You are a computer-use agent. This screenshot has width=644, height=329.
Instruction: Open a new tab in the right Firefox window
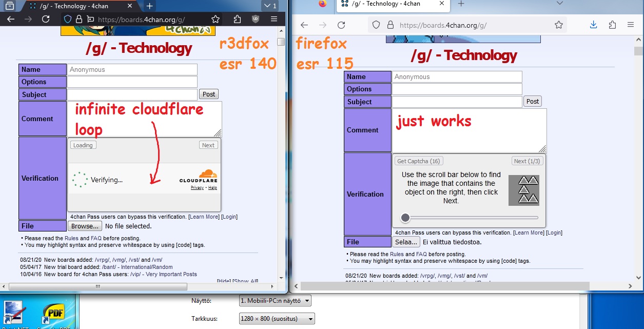pyautogui.click(x=461, y=4)
